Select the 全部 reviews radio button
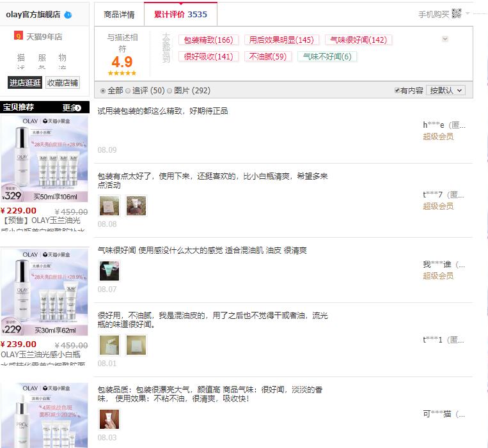The image size is (488, 448). (x=103, y=91)
